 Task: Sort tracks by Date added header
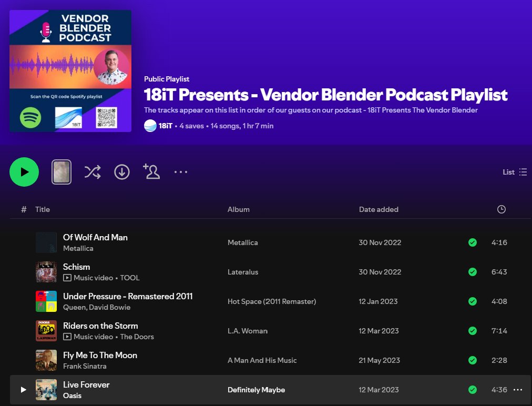pos(378,209)
